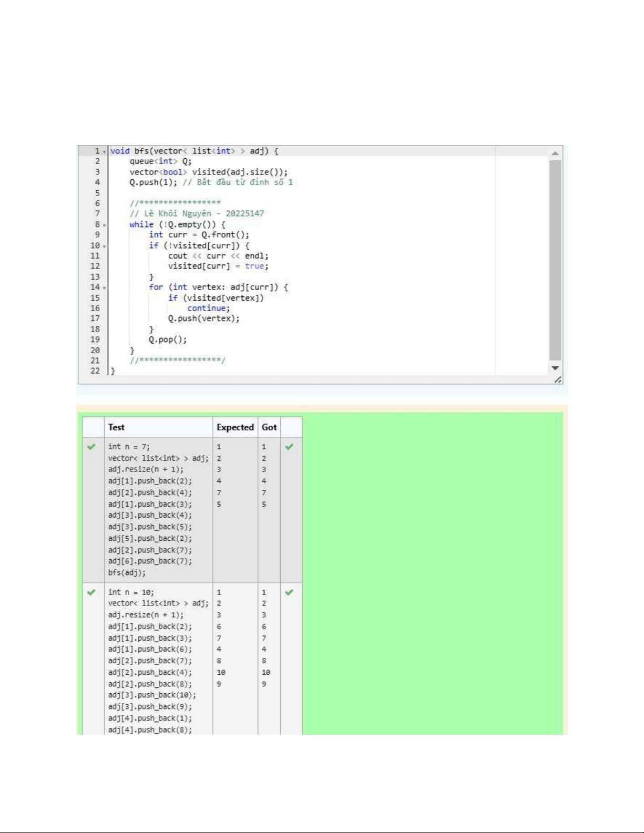This screenshot has width=644, height=833.
Task: Fold the if block at line 10
Action: pyautogui.click(x=105, y=246)
